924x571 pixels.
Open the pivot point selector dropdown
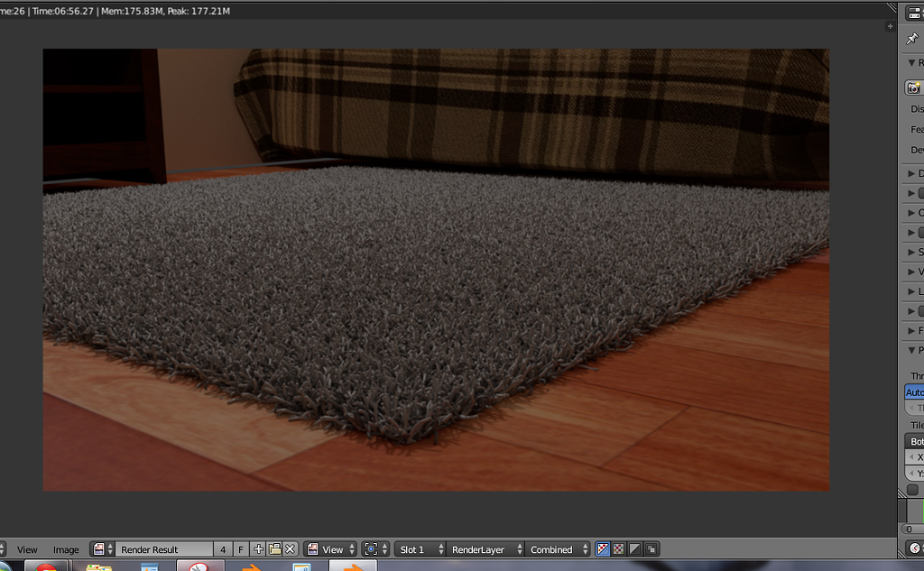point(375,549)
